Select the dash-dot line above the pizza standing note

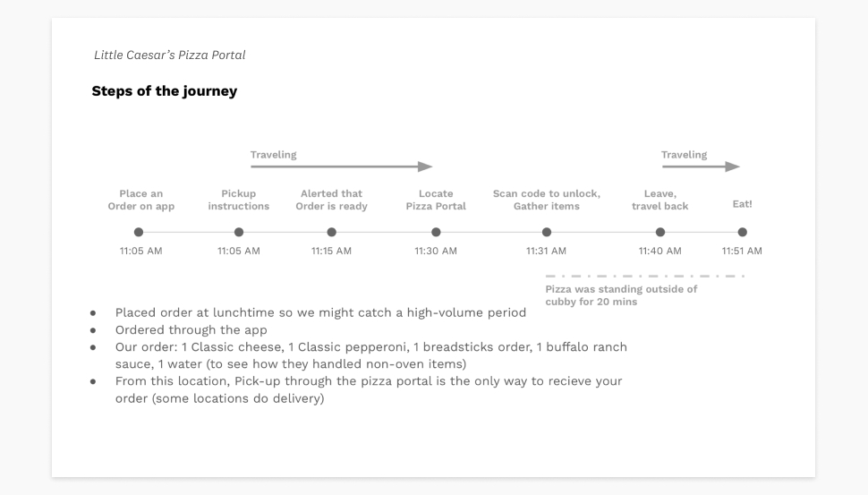click(x=644, y=276)
